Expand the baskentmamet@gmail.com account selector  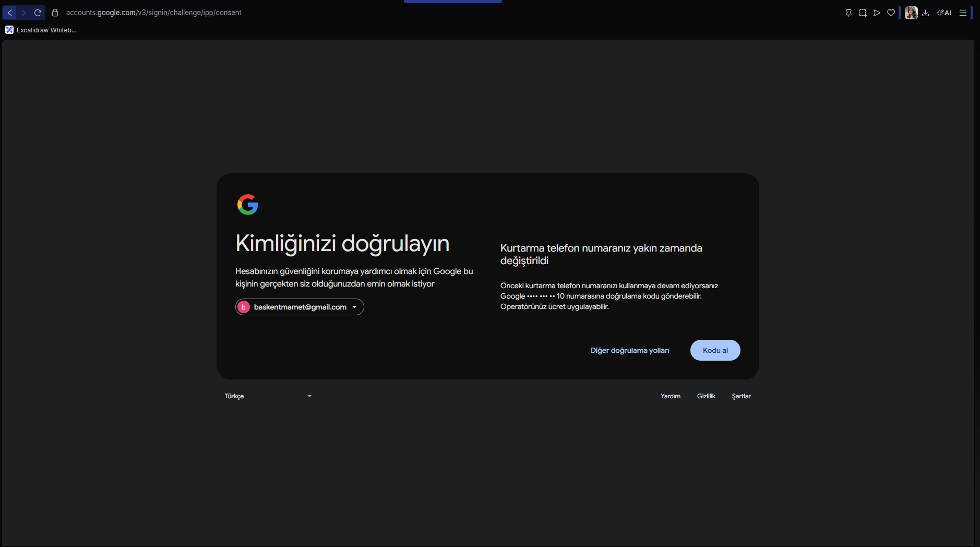(x=300, y=307)
